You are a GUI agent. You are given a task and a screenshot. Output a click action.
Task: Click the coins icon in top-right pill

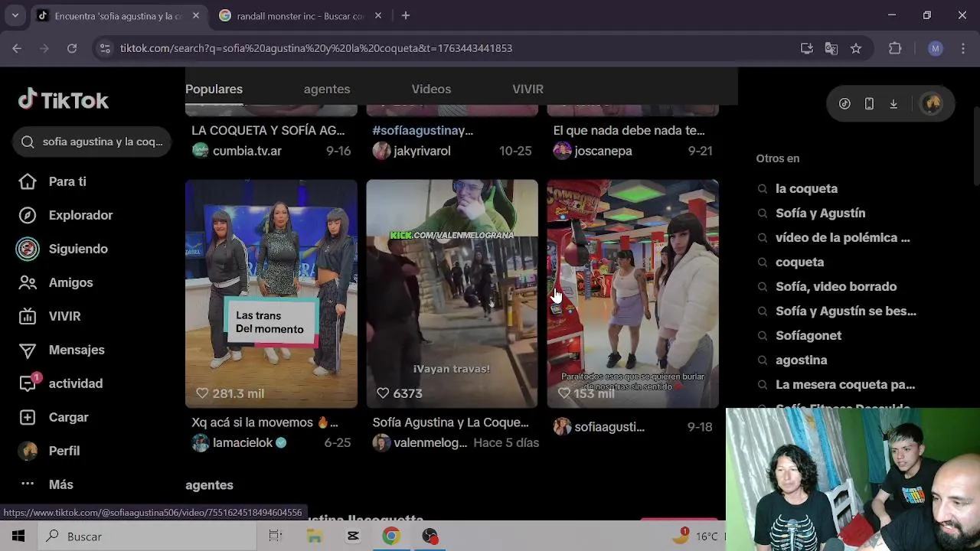(844, 104)
